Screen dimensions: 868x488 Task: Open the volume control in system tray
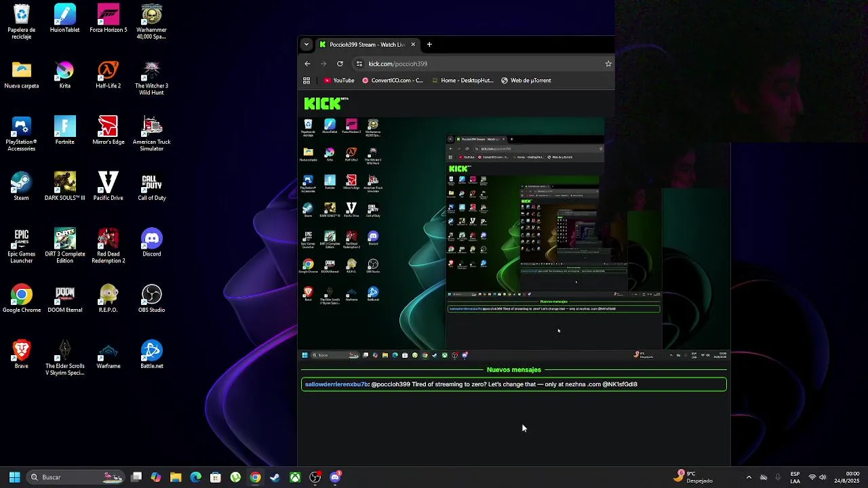[x=823, y=477]
